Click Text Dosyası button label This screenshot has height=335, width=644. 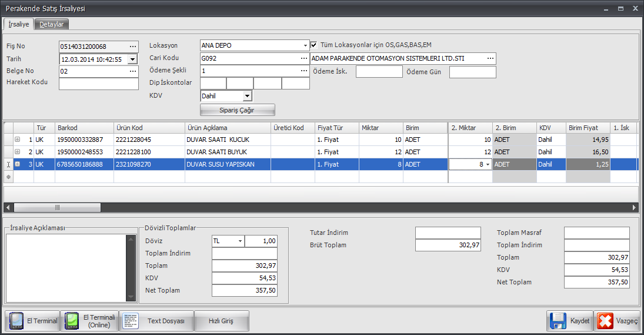tap(166, 321)
